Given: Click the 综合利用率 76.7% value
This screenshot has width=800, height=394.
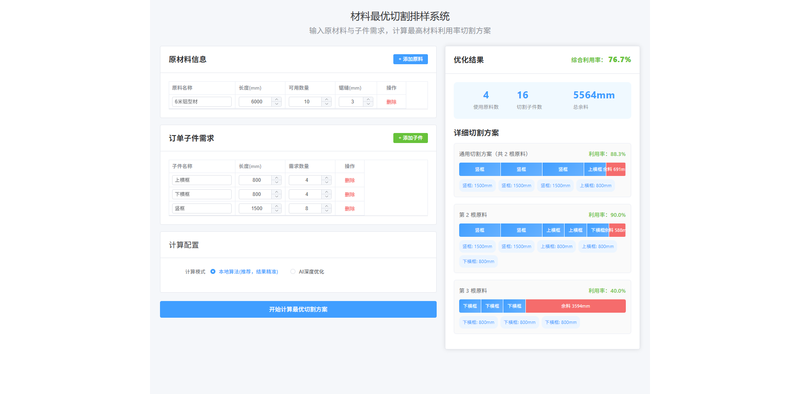Looking at the screenshot, I should (x=619, y=59).
